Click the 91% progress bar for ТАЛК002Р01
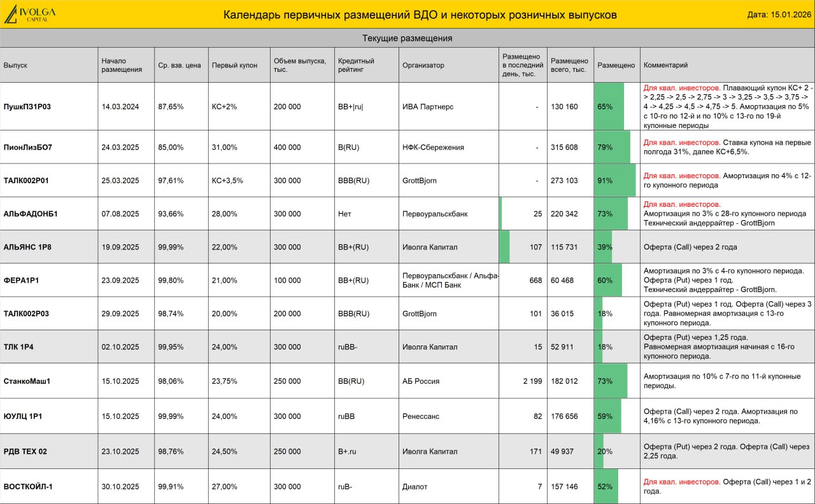This screenshot has width=815, height=504. [615, 181]
